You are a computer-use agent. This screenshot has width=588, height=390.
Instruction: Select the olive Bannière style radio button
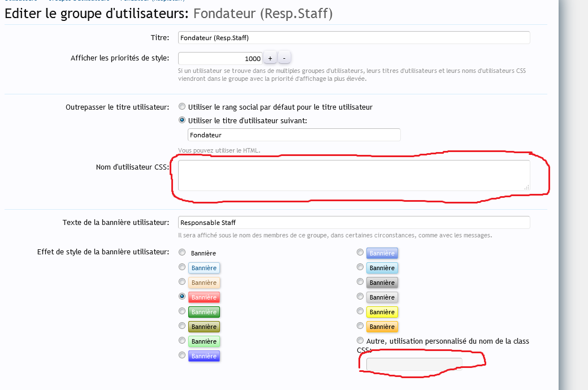182,326
